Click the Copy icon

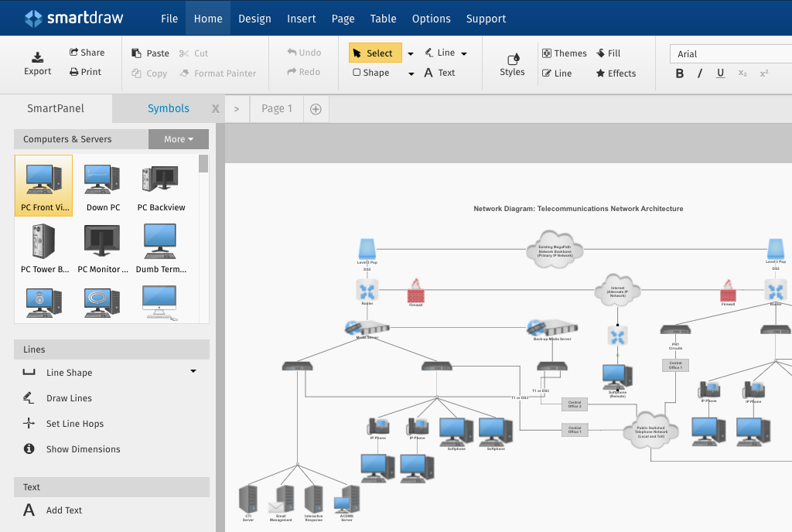tap(136, 73)
